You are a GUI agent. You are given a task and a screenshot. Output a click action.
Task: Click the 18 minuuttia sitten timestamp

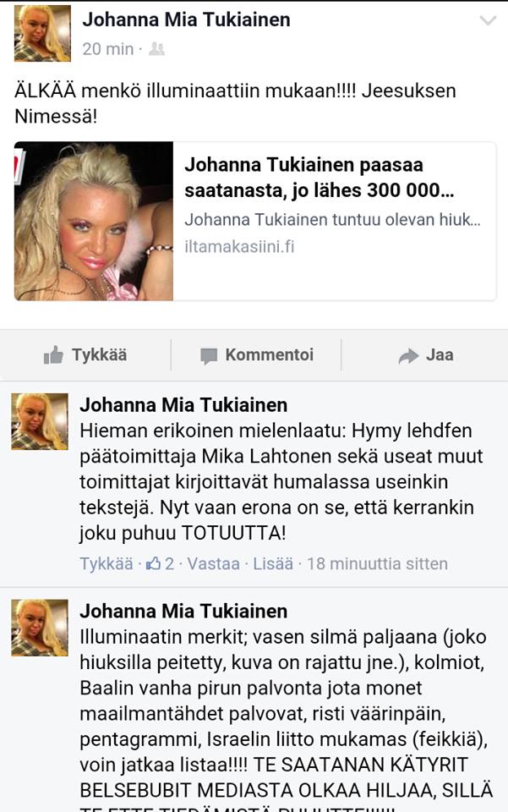[377, 563]
